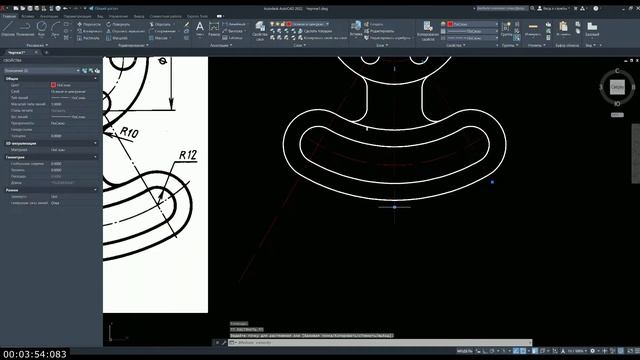The height and width of the screenshot is (360, 640).
Task: Select the Line (Отрезок) drawing tool
Action: tap(8, 29)
